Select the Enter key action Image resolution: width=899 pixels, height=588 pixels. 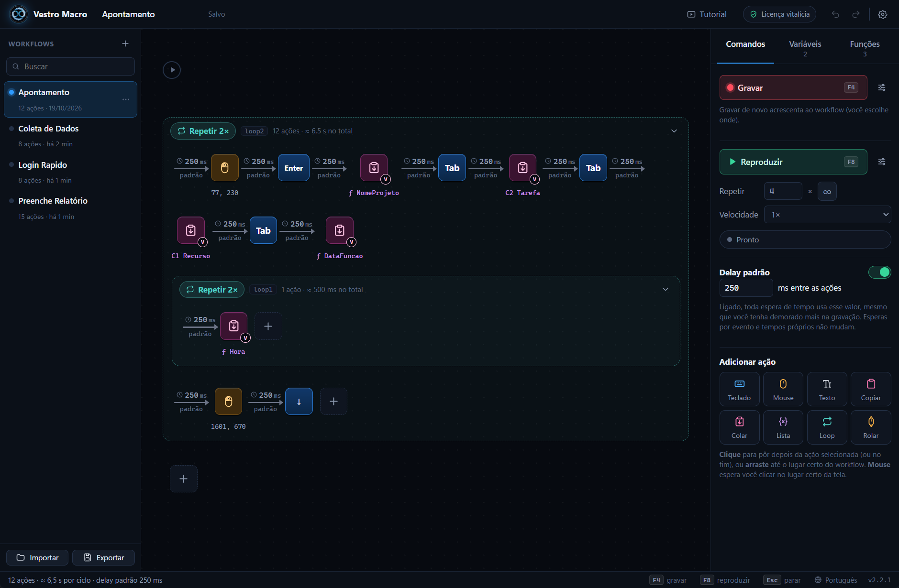pos(293,168)
